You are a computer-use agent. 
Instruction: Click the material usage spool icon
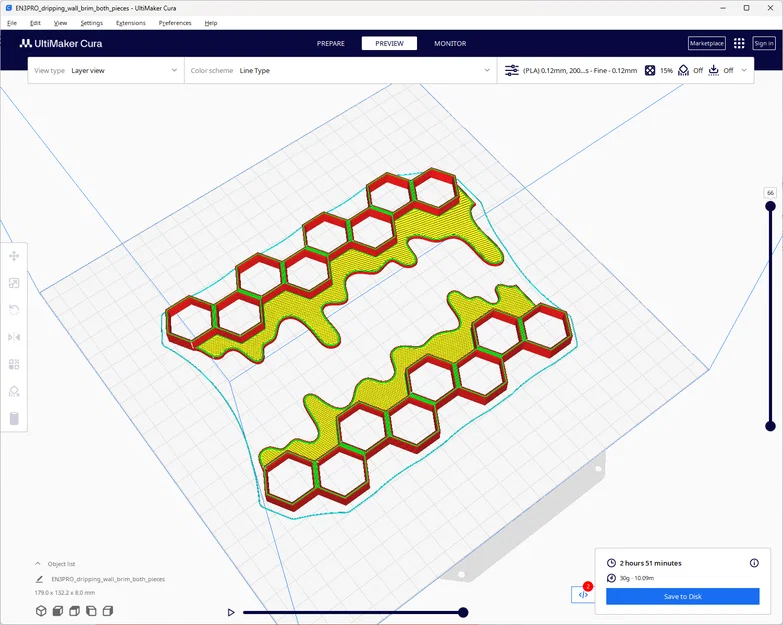pos(611,578)
